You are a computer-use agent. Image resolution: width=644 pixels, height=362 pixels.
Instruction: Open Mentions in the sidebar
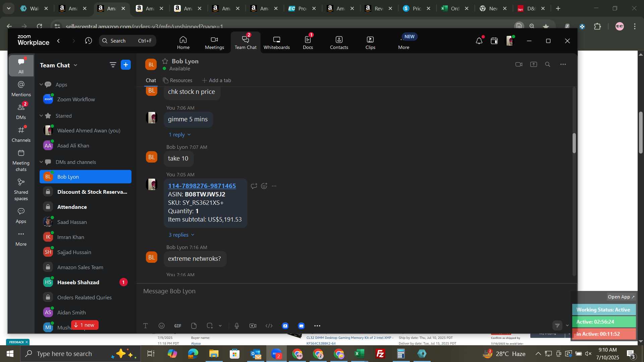pos(21,89)
